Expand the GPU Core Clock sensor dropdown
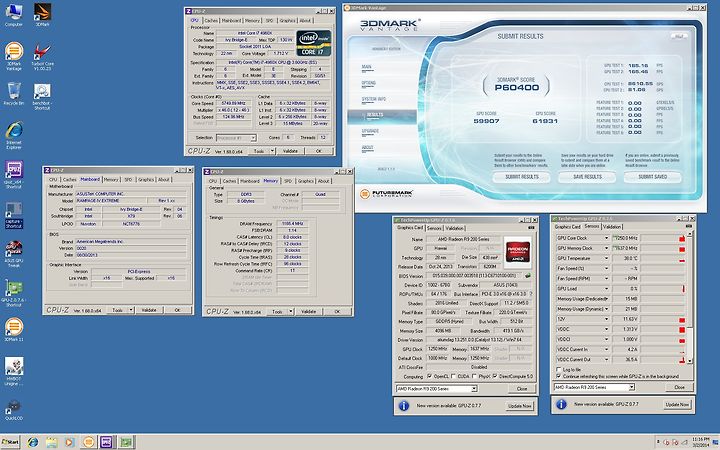720x450 pixels. tap(606, 238)
